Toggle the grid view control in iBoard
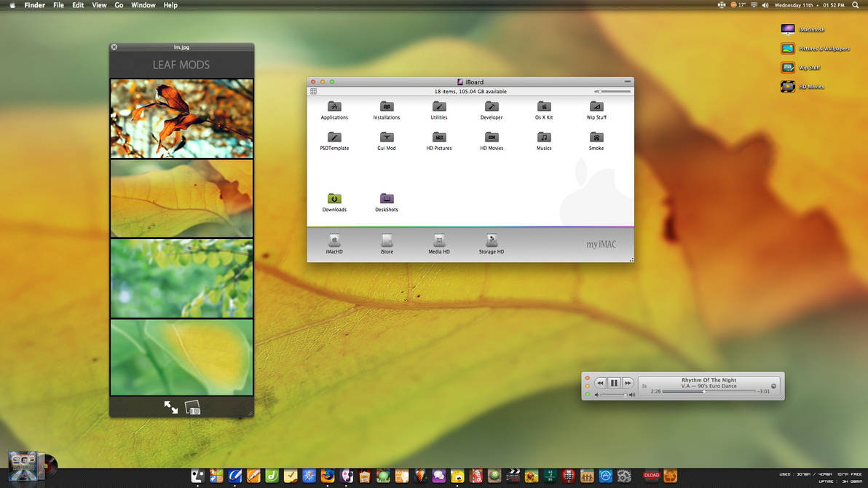 pyautogui.click(x=313, y=91)
